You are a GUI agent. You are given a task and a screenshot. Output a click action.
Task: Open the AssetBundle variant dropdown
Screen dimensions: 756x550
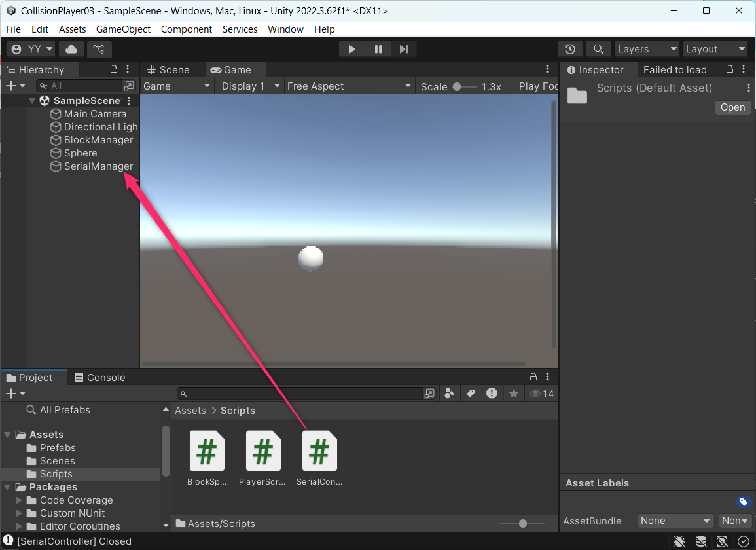pyautogui.click(x=735, y=521)
